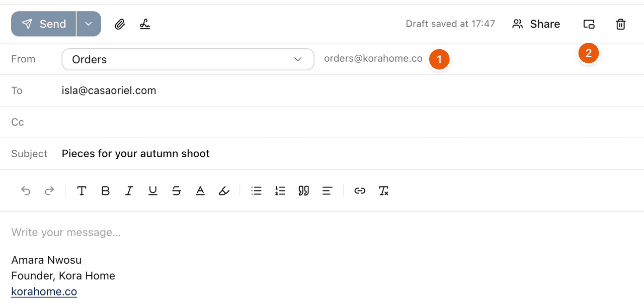The width and height of the screenshot is (644, 308).
Task: Clear text formatting
Action: tap(383, 191)
